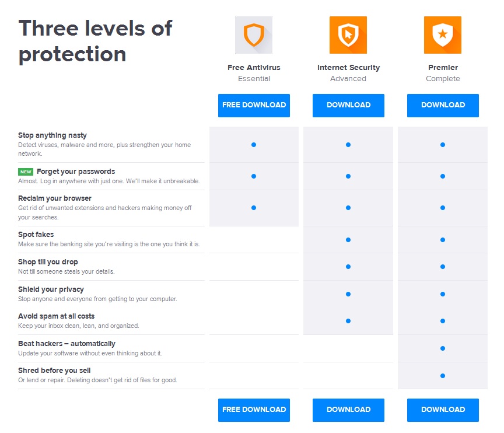Click the bottom Premier DOWNLOAD button
Screen dimensions: 504x433
443,410
